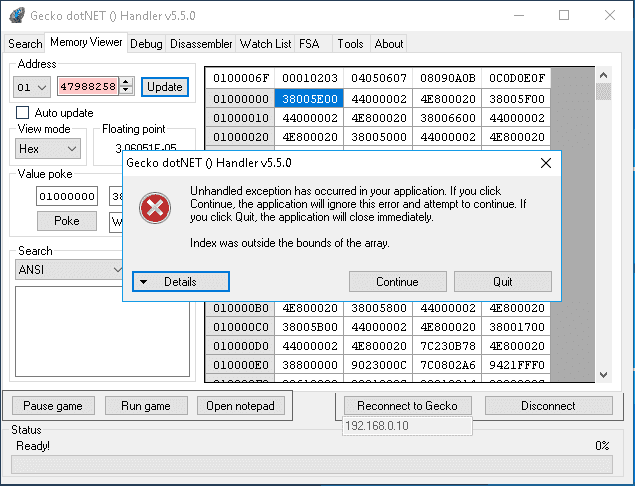The image size is (635, 486).
Task: Show the About tab
Action: (389, 43)
